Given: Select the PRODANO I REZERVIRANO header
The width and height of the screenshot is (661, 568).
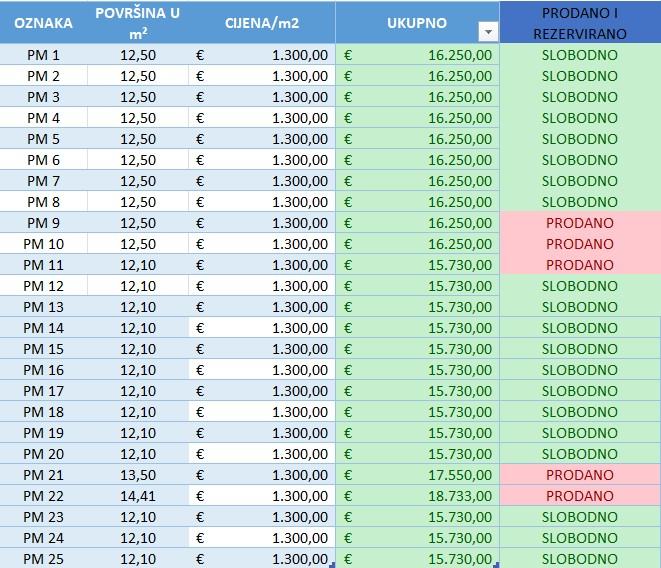Looking at the screenshot, I should pyautogui.click(x=580, y=23).
